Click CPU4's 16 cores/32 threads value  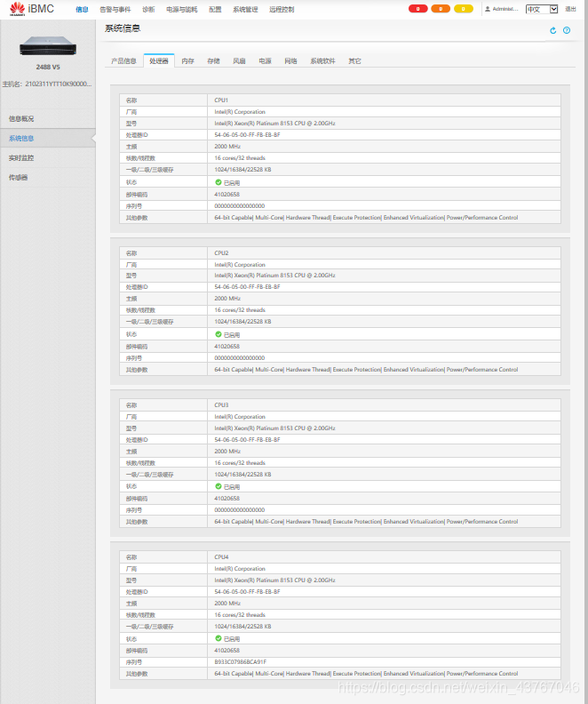coord(240,614)
